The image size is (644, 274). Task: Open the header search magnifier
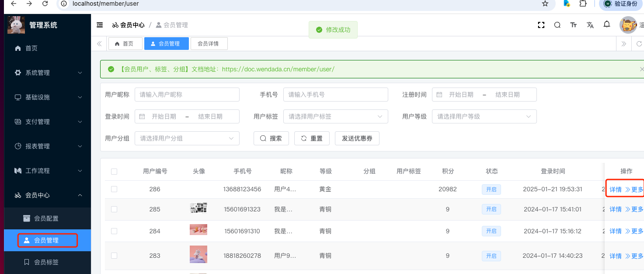tap(557, 25)
